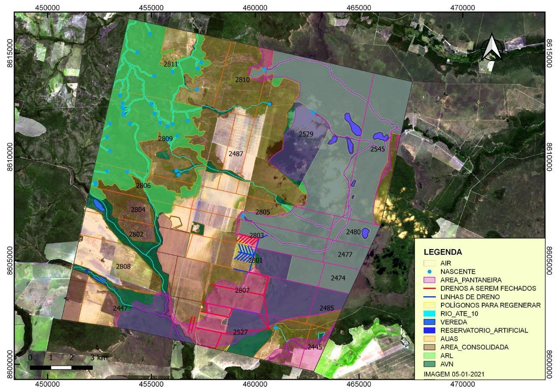Click parcel label 2811 in green area

click(171, 64)
